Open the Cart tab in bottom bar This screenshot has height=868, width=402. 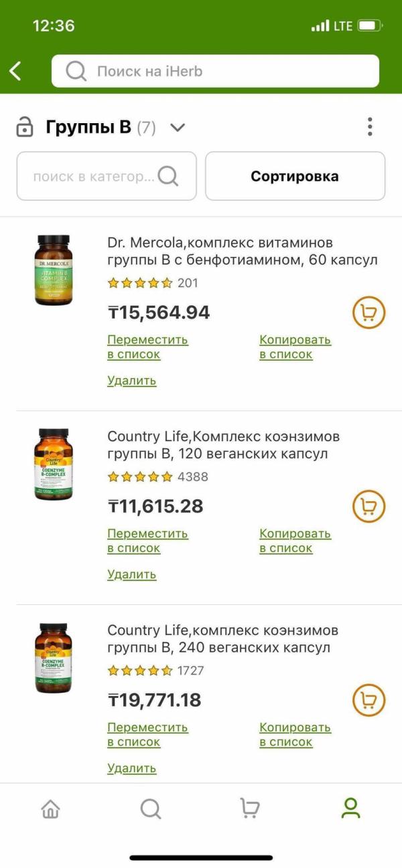[x=250, y=809]
